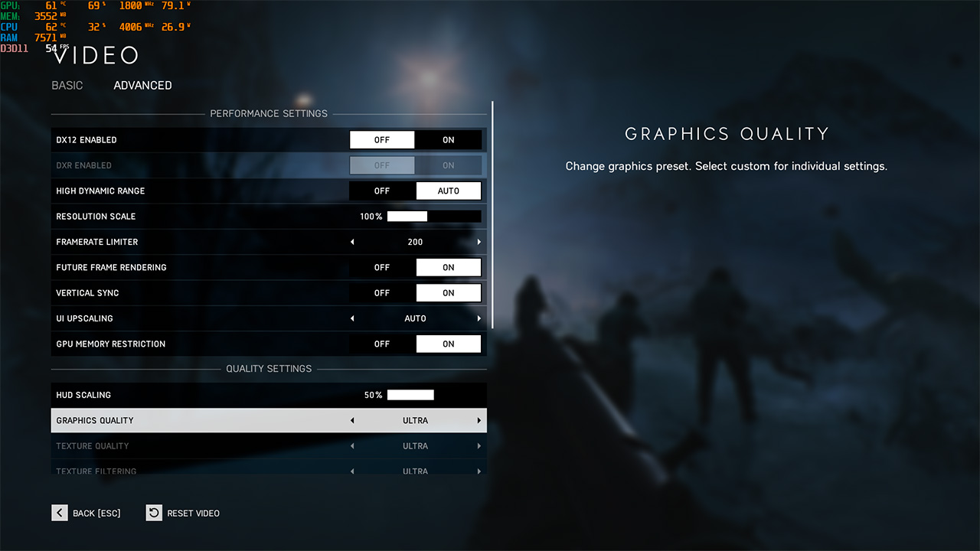Click the settings list scrollbar

pyautogui.click(x=492, y=215)
